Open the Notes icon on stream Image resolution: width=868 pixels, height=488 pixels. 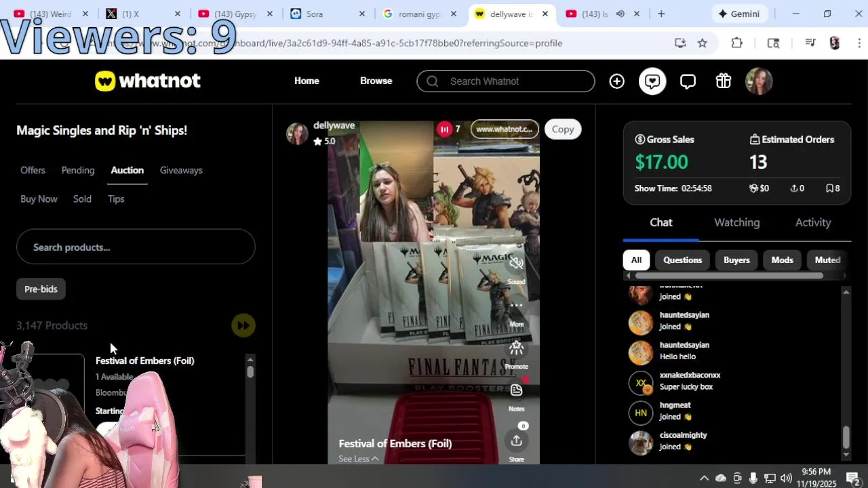[x=516, y=390]
